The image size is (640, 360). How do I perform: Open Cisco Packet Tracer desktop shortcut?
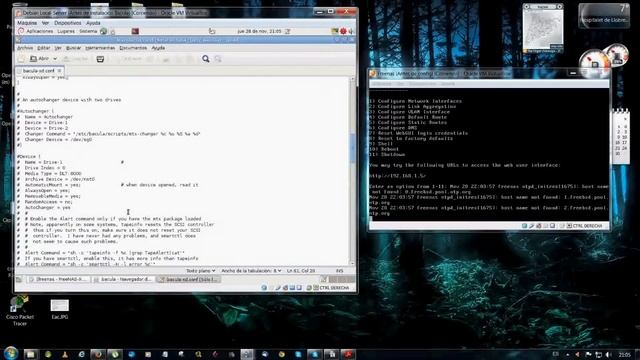pos(19,311)
